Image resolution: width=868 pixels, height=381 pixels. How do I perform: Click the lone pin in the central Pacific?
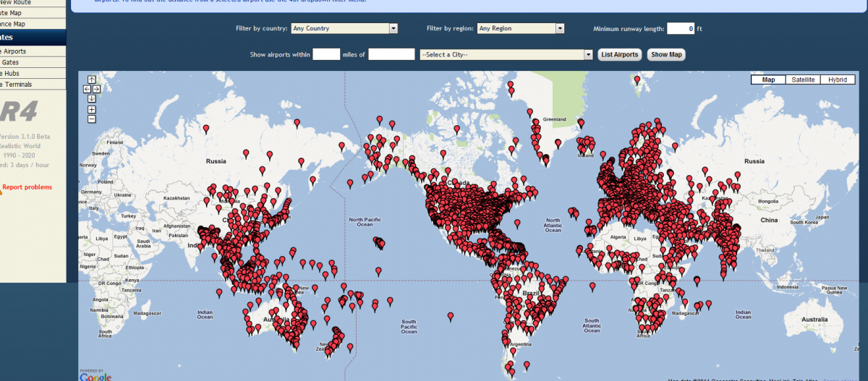(x=378, y=271)
